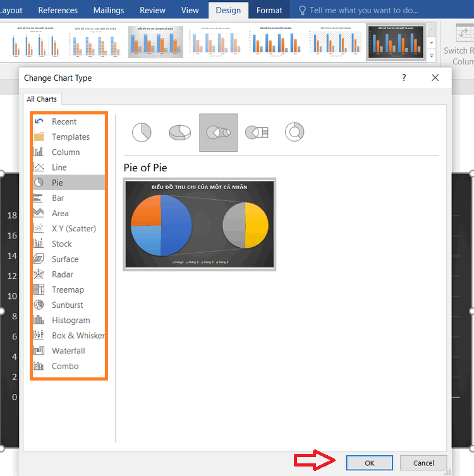Click the Line chart category icon
474x476 pixels.
[x=39, y=167]
